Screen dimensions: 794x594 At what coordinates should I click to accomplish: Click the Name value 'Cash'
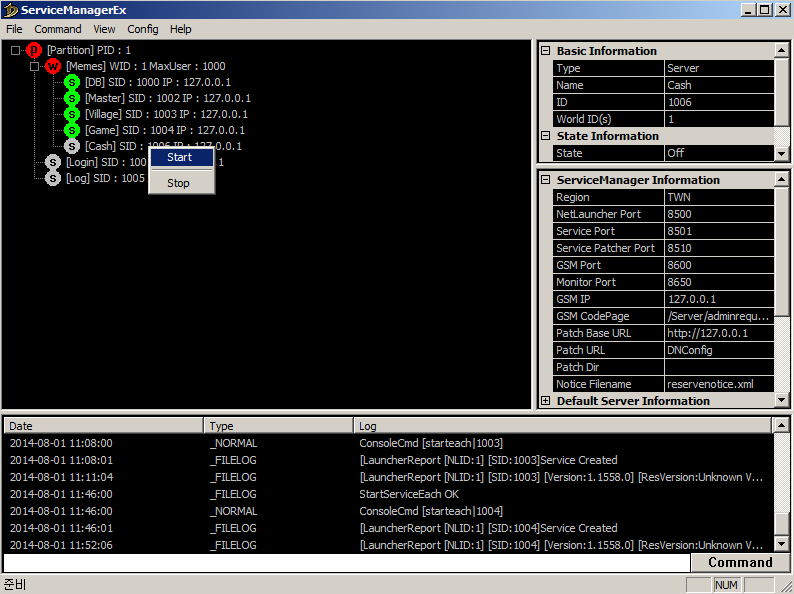coord(719,85)
